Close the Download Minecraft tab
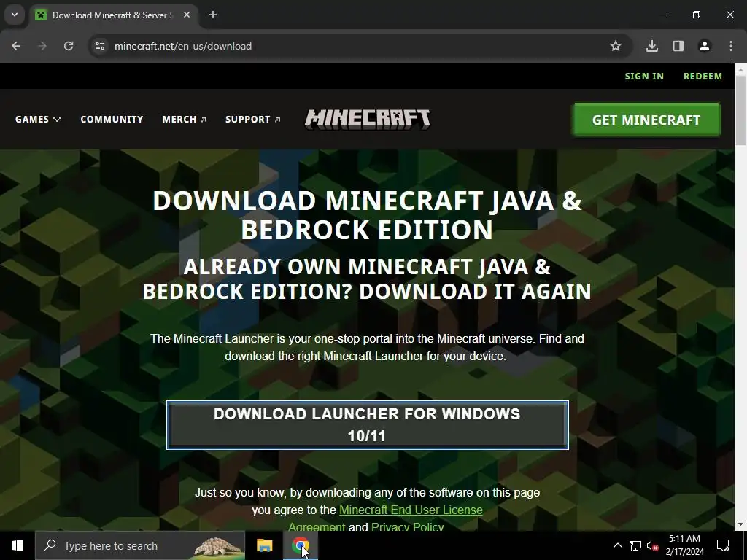Image resolution: width=747 pixels, height=560 pixels. (187, 15)
